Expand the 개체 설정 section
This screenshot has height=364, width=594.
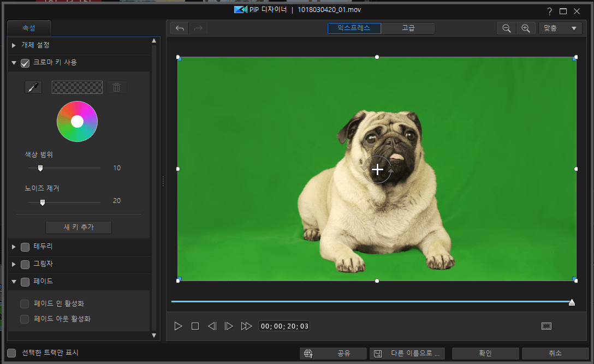[14, 45]
